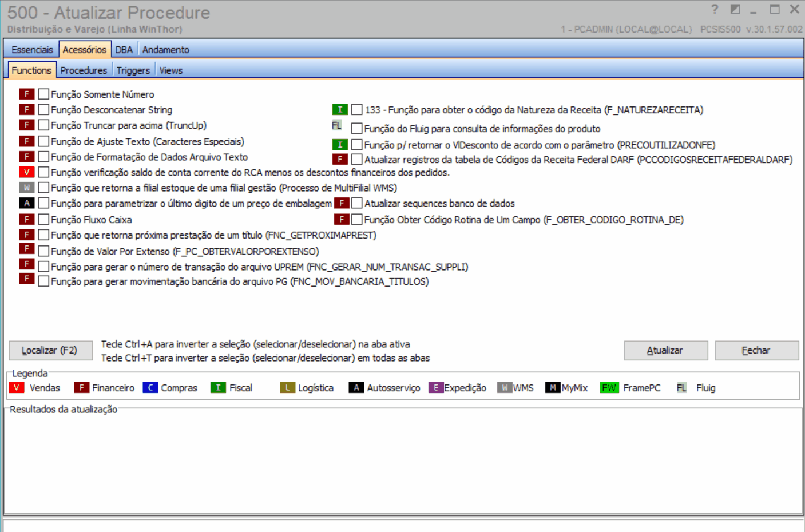Click inside Resultados da atualização results area
Viewport: 805px width, 532px height.
point(403,462)
